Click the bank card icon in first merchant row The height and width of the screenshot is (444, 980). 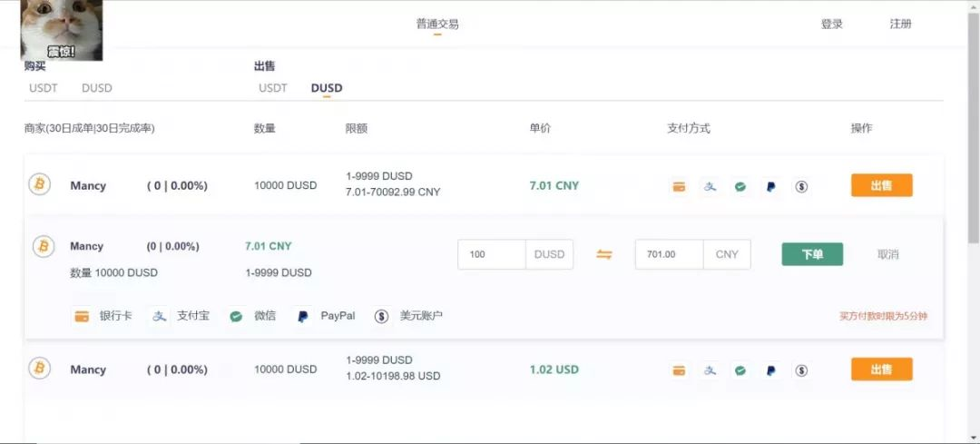(x=679, y=186)
